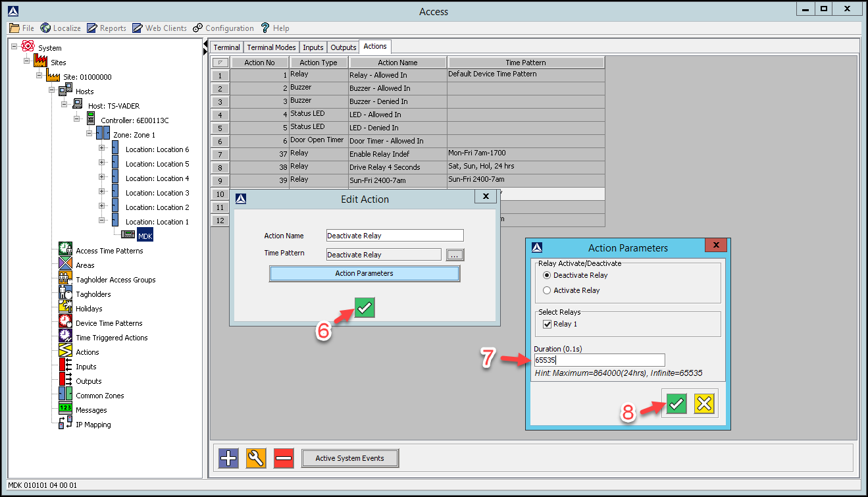The image size is (868, 497).
Task: Open Device Time Patterns icon
Action: 65,322
